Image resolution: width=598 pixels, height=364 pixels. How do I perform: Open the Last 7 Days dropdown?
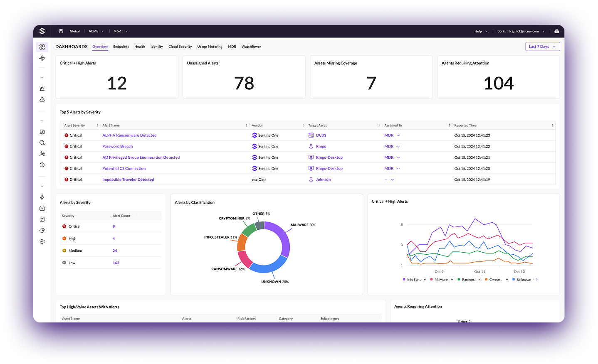[x=542, y=47]
